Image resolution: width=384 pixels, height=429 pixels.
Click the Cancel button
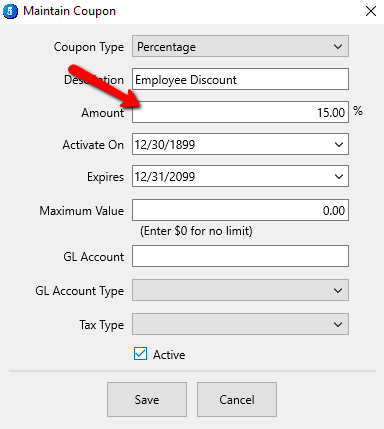click(x=237, y=399)
